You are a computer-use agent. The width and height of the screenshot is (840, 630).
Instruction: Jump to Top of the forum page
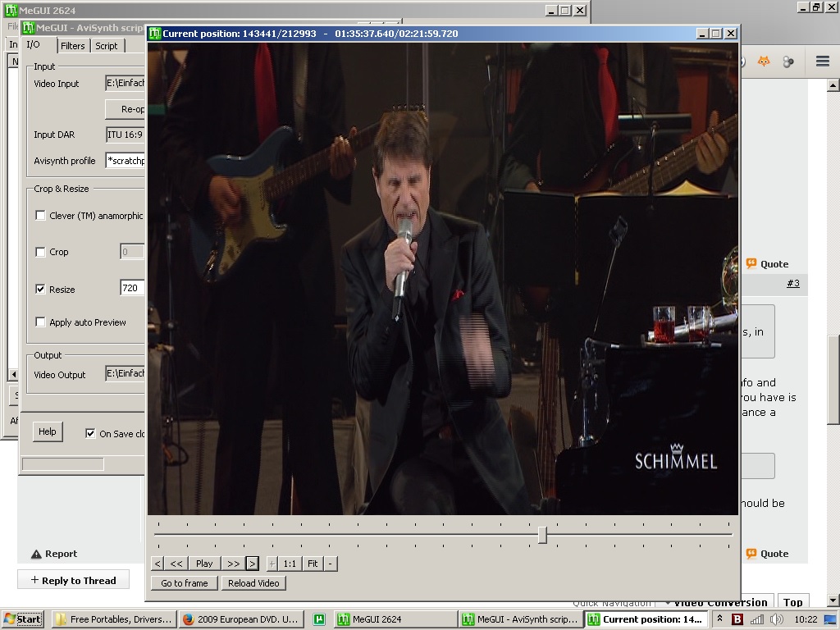793,602
